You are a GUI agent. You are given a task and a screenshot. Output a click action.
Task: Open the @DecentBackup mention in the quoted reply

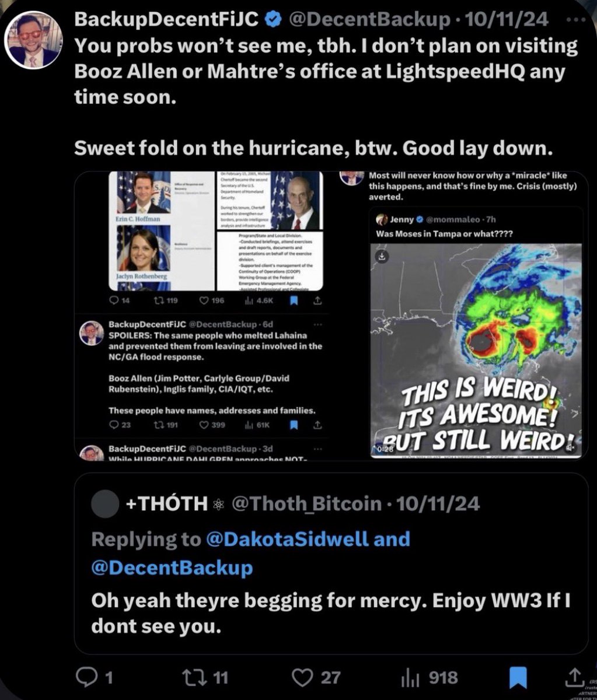(x=172, y=567)
